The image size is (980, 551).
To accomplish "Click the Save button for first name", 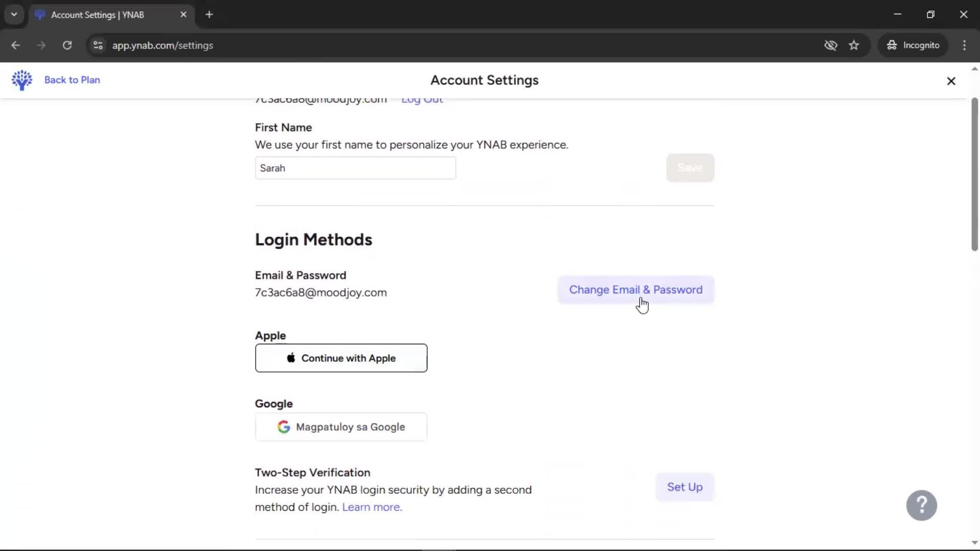I will (x=690, y=168).
